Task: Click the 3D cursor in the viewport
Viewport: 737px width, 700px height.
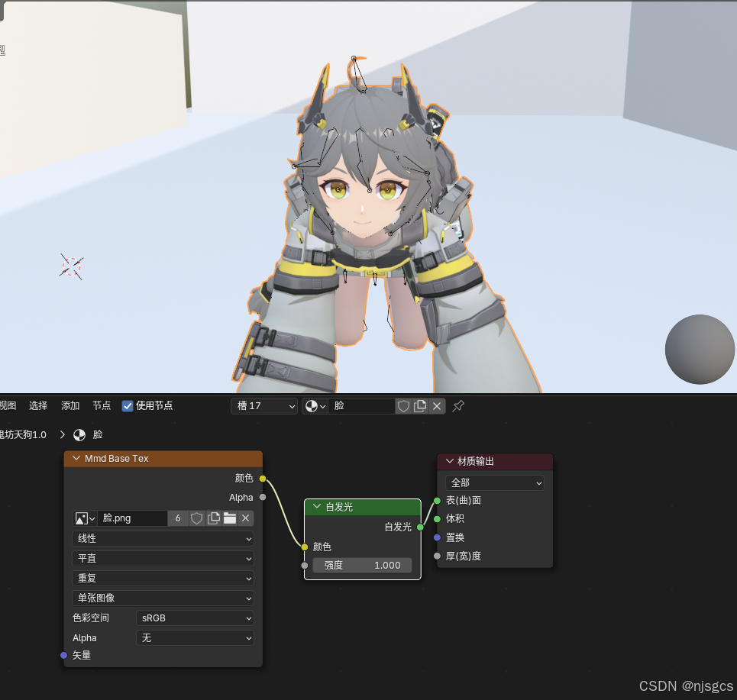Action: [x=71, y=267]
